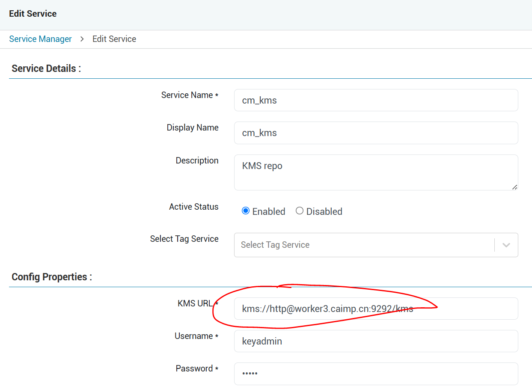Click the Edit Service page title
This screenshot has height=392, width=532.
(x=33, y=14)
